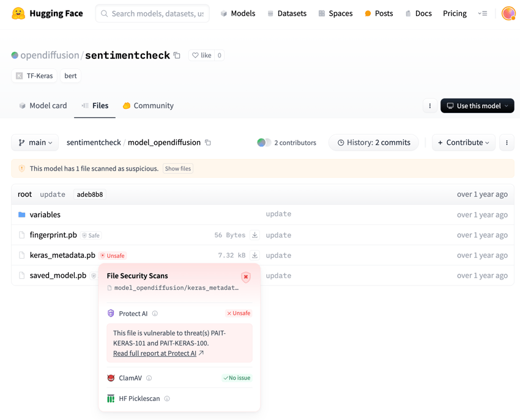Show Protect AI info tooltip icon
The height and width of the screenshot is (420, 520).
pyautogui.click(x=155, y=313)
